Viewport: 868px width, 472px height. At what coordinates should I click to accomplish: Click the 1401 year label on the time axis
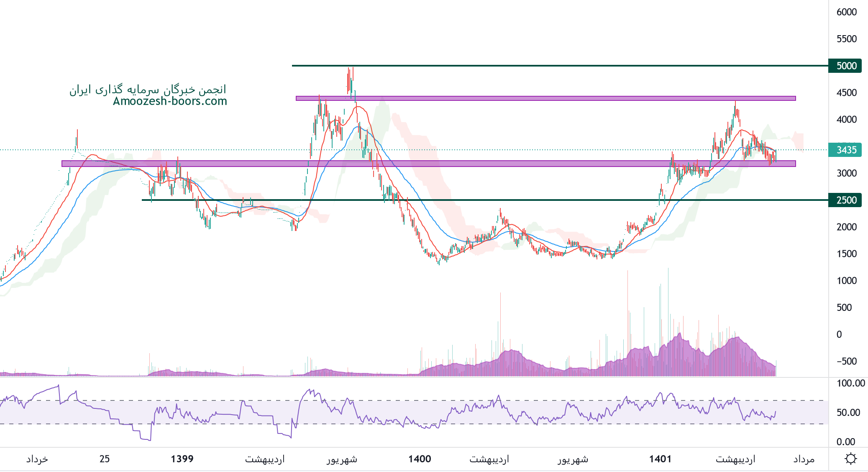coord(660,459)
